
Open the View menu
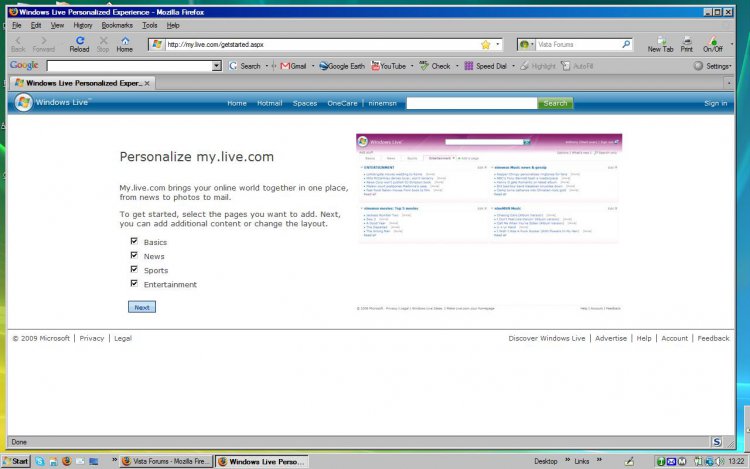pos(57,25)
